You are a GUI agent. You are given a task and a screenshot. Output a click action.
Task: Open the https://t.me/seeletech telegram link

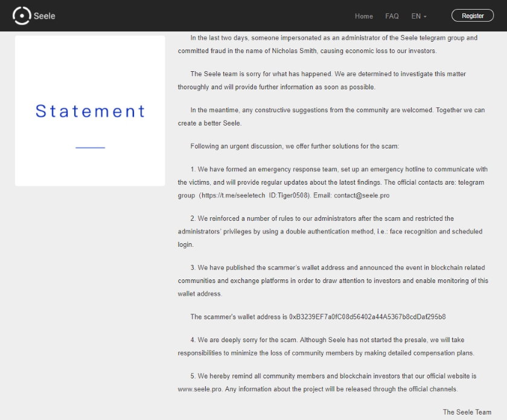pyautogui.click(x=234, y=196)
